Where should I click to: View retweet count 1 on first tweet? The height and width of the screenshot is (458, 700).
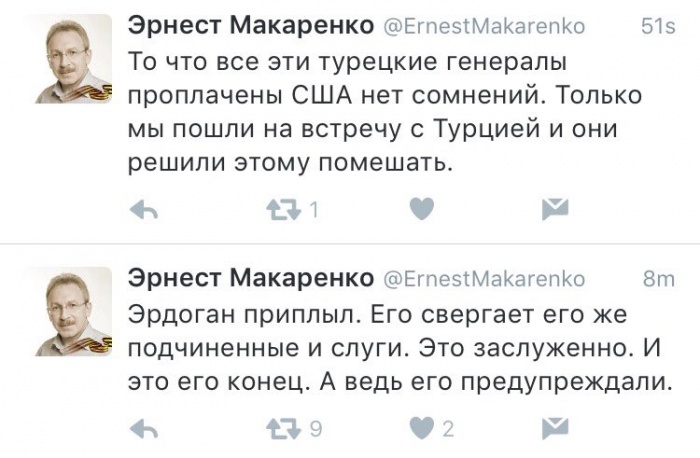[314, 209]
